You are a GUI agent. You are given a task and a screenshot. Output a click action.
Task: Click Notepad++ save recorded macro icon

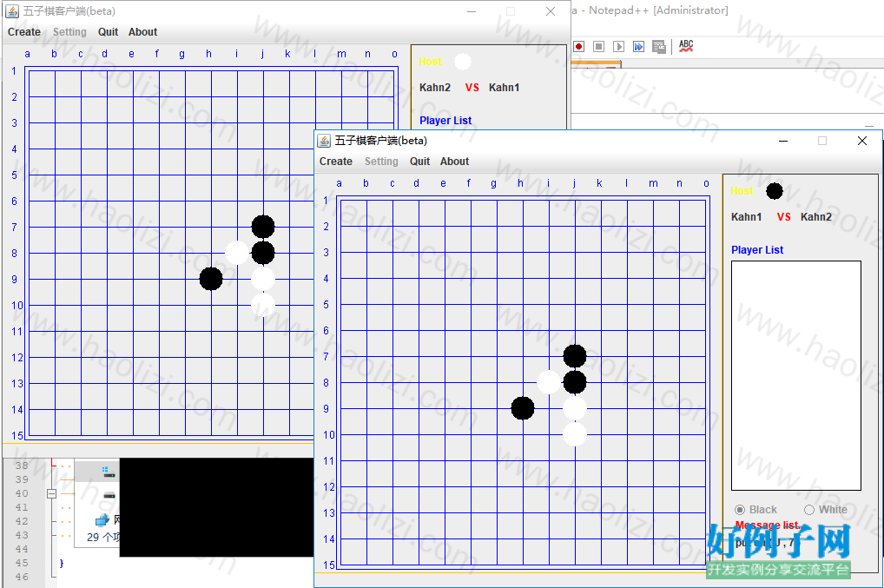tap(658, 46)
